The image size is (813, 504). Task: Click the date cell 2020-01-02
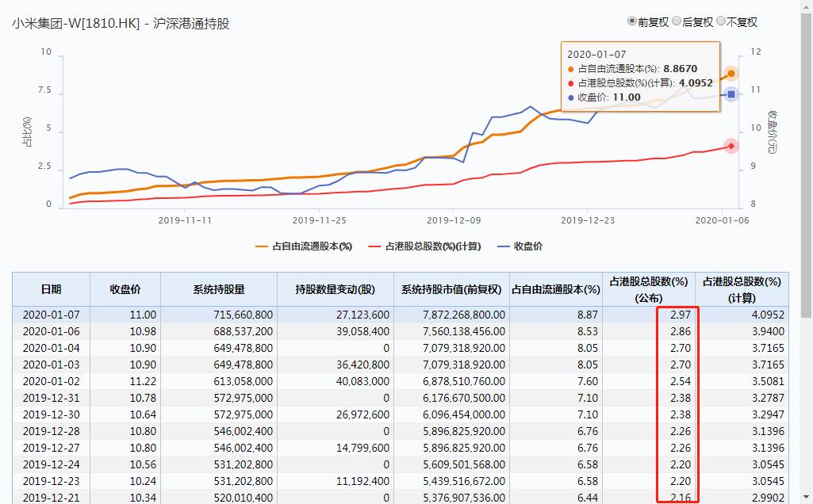click(x=52, y=380)
